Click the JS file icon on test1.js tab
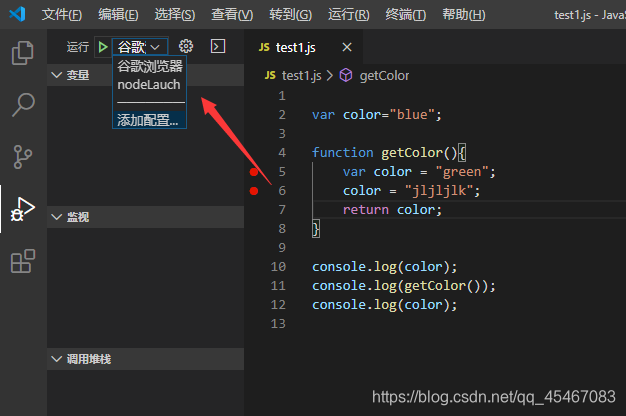 coord(264,47)
